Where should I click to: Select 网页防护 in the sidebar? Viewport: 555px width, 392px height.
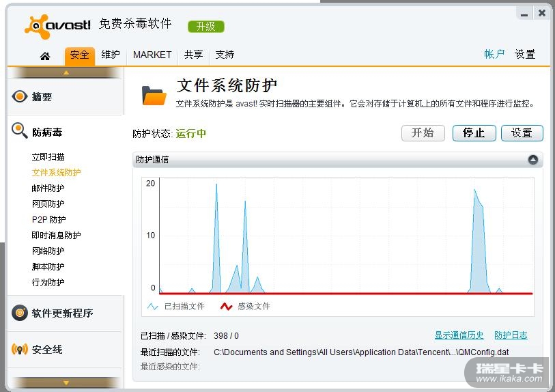[48, 204]
